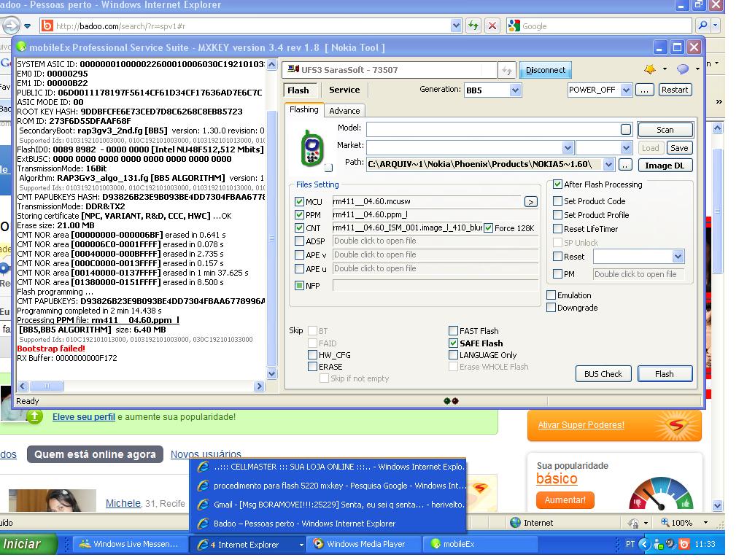Click the green phone icon in Flashing tab
Viewport: 747px width, 560px height.
coord(312,148)
